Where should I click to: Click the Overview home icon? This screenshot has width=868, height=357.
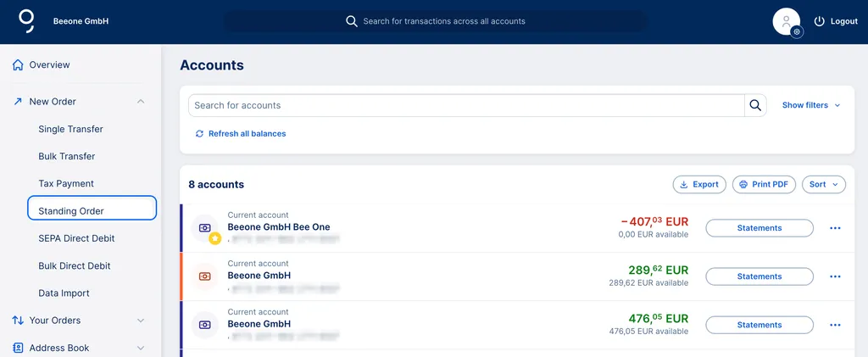pyautogui.click(x=18, y=64)
